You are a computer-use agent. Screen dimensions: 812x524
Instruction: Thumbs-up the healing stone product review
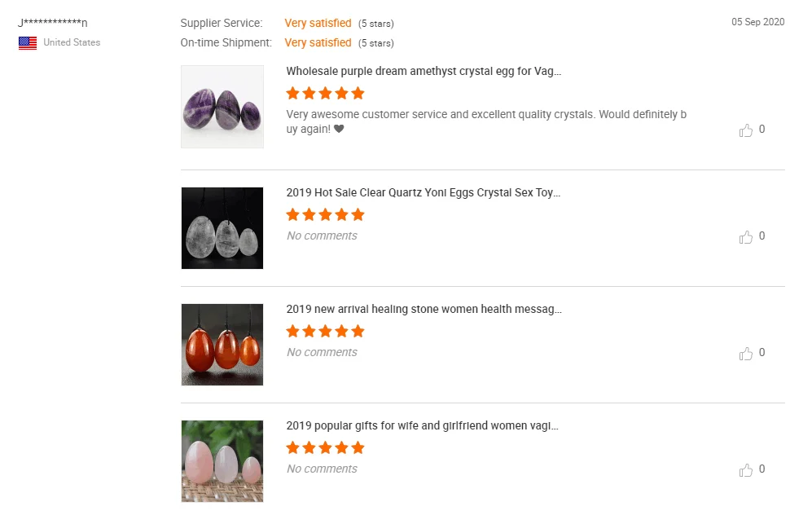746,354
